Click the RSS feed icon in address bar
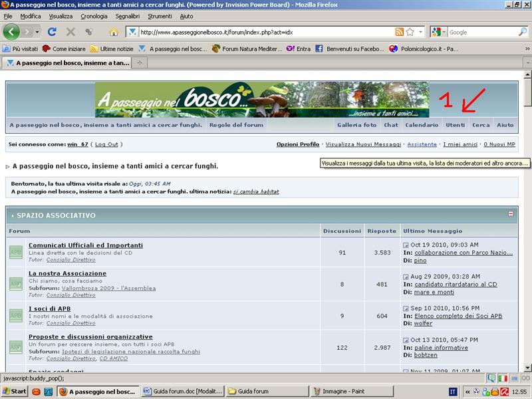The image size is (532, 399). click(399, 32)
